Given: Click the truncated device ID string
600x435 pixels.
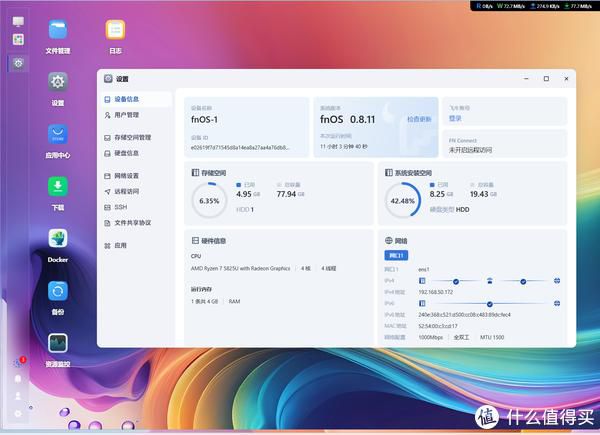Looking at the screenshot, I should [240, 148].
